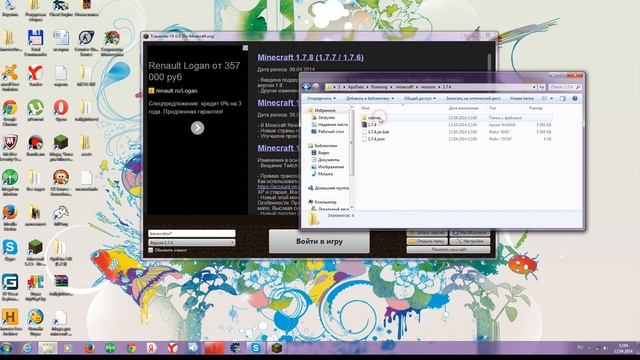Click refresh button beside Explorer address bar
This screenshot has width=640, height=360.
tap(541, 87)
